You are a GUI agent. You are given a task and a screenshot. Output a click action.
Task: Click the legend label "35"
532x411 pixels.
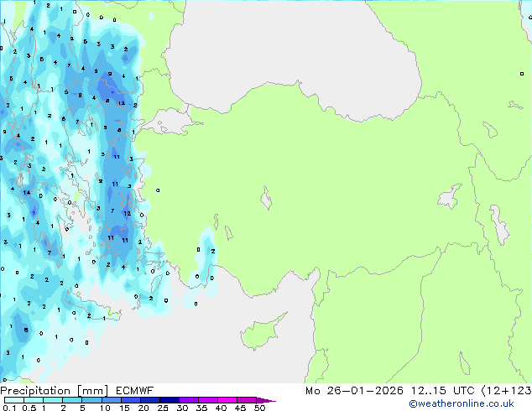point(201,408)
